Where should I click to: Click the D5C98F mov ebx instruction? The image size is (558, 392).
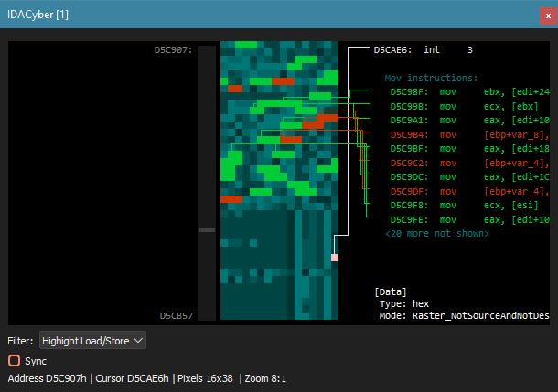[x=470, y=92]
